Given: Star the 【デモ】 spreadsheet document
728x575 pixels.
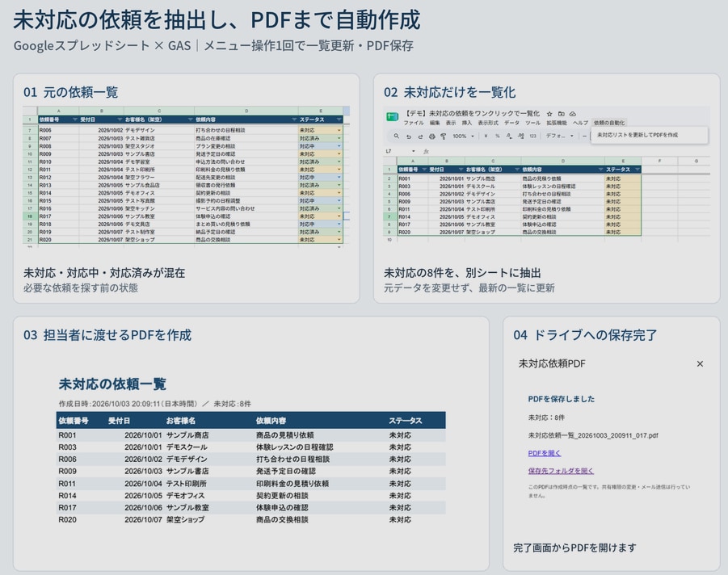Looking at the screenshot, I should 549,114.
